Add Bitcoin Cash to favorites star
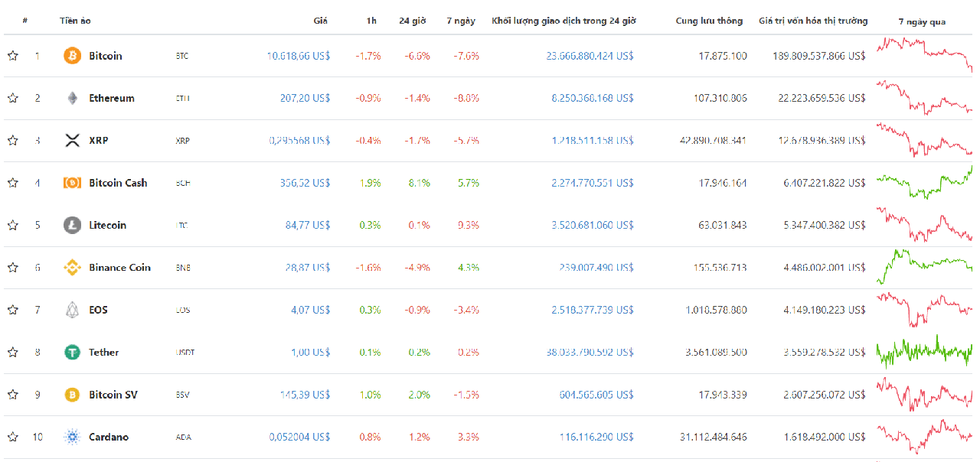This screenshot has height=462, width=980. [x=13, y=183]
